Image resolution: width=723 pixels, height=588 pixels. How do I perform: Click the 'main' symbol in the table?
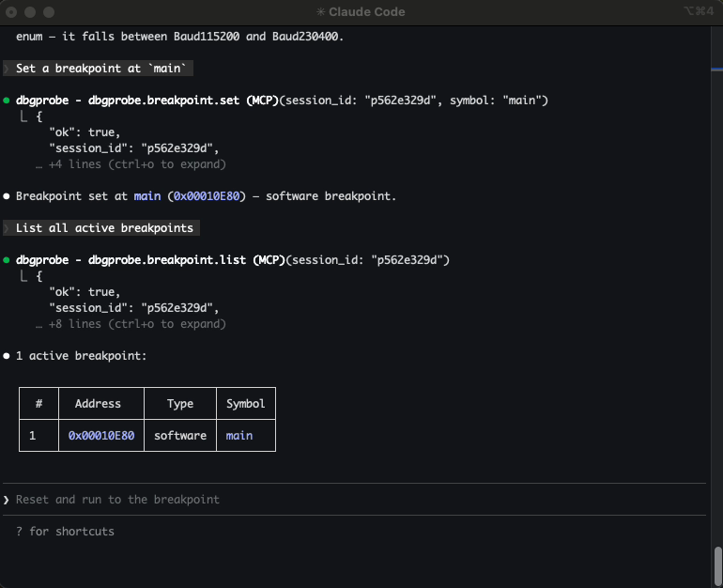[x=239, y=436]
